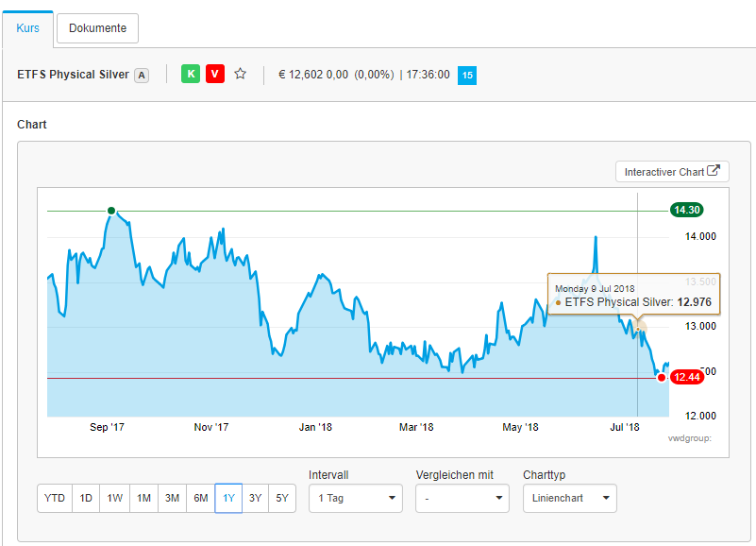Click the red V sell icon

215,74
